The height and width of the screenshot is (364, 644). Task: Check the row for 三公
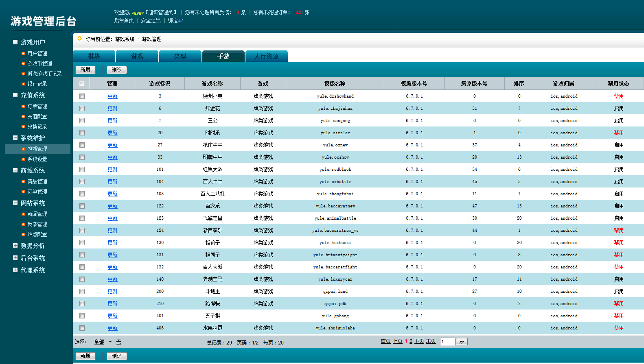point(82,121)
